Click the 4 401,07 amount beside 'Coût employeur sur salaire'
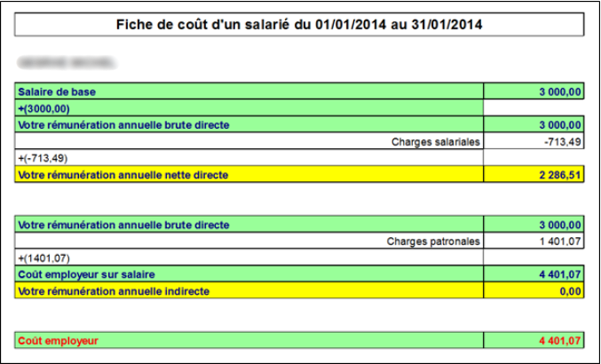Image resolution: width=601 pixels, height=364 pixels. [559, 274]
